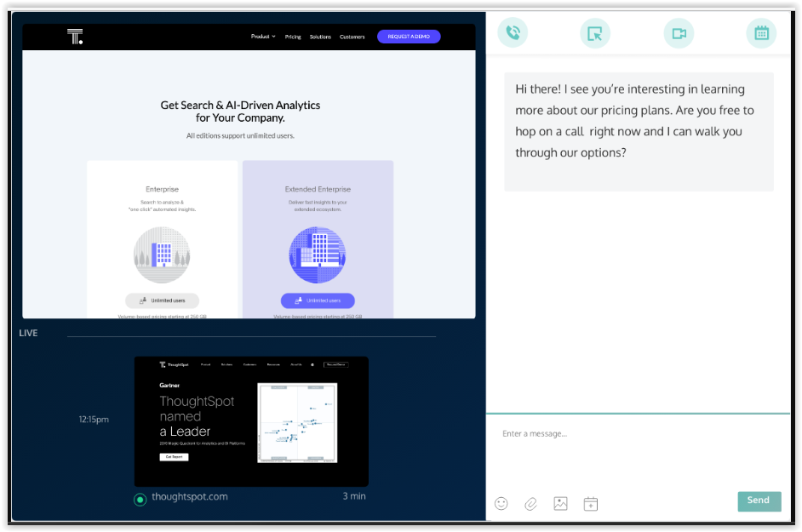Click the blue Extended Enterprise Unlimited users button
Image resolution: width=802 pixels, height=532 pixels.
click(x=318, y=300)
